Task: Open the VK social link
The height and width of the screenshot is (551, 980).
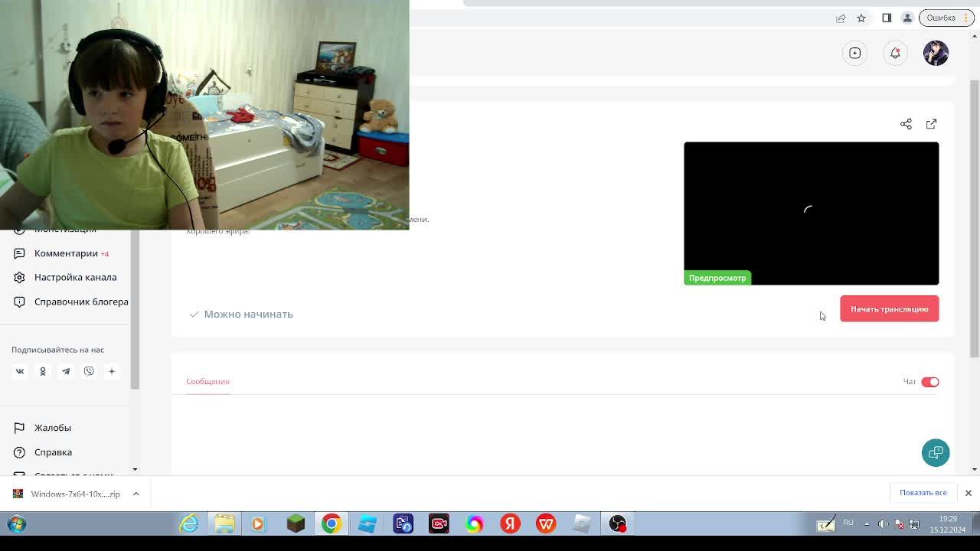Action: [20, 371]
